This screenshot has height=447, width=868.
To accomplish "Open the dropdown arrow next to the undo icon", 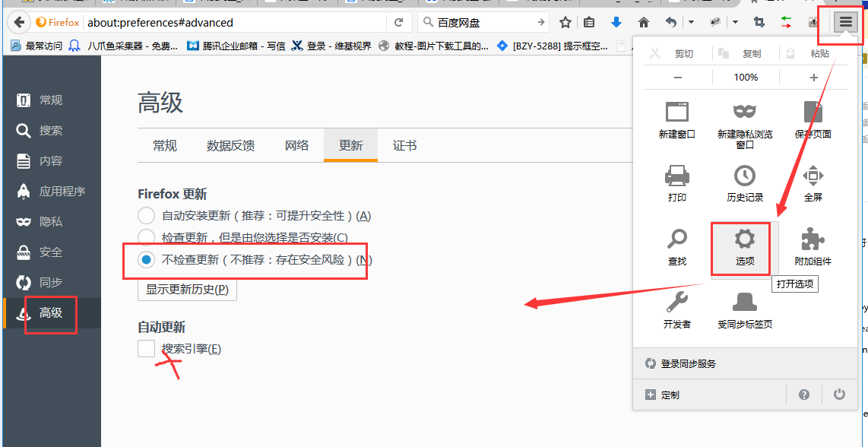I will [690, 23].
